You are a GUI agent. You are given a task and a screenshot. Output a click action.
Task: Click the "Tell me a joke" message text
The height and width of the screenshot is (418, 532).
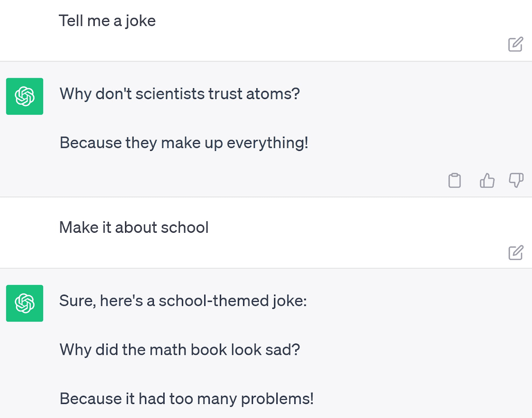[107, 21]
